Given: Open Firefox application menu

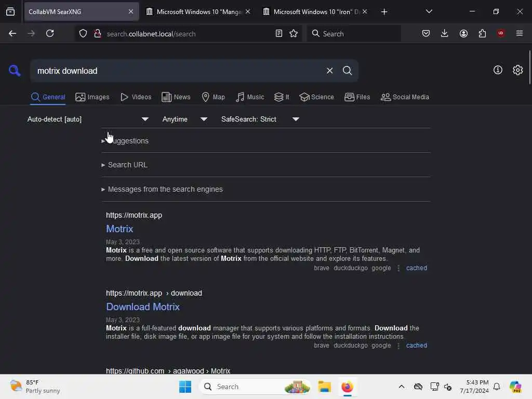Looking at the screenshot, I should pyautogui.click(x=520, y=33).
